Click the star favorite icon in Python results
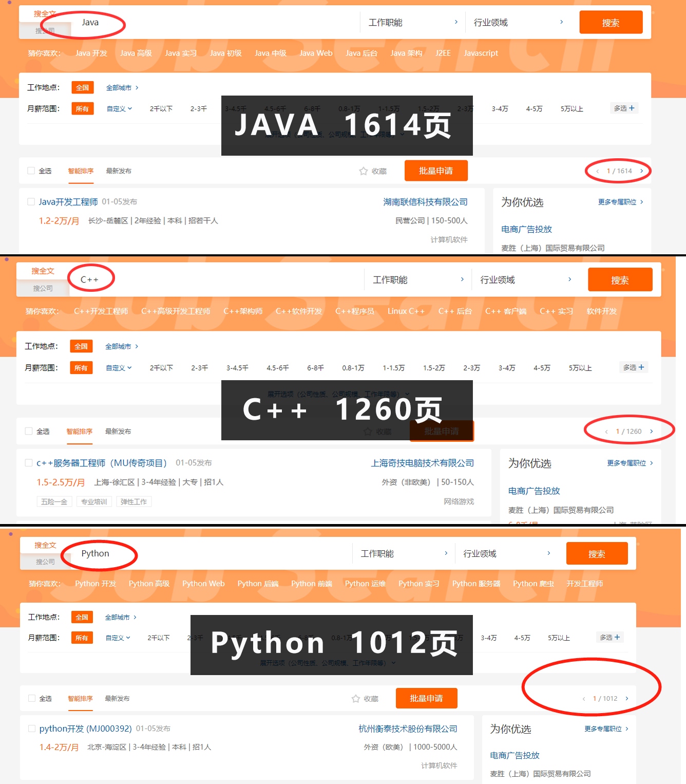 point(356,699)
